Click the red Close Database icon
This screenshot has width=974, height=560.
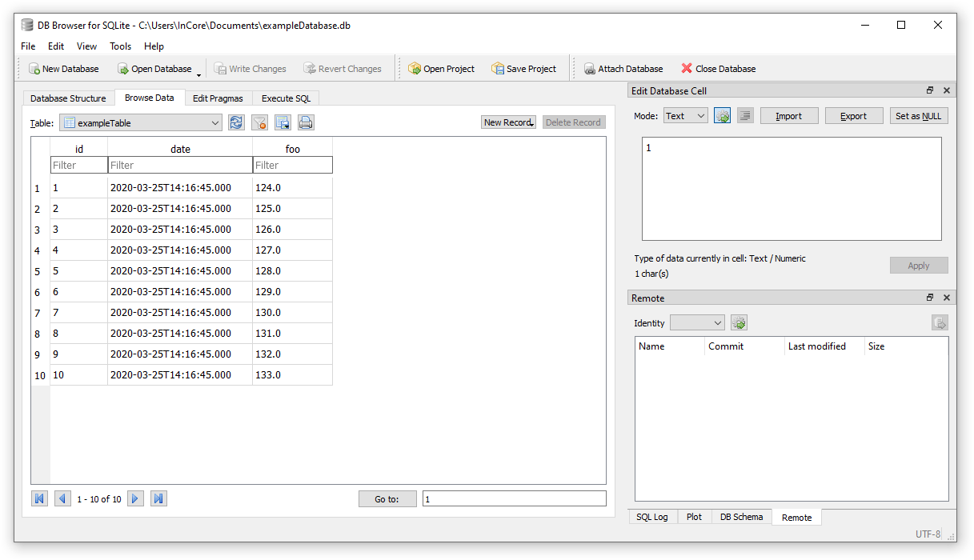[687, 69]
